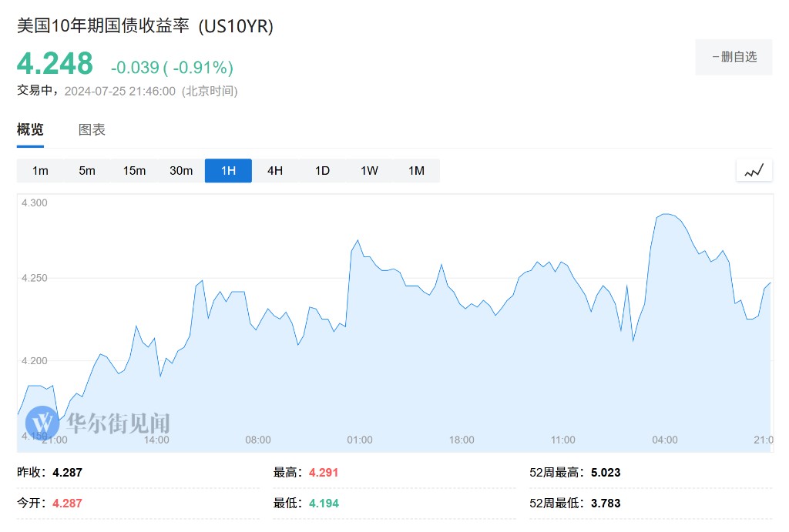Change chart to 4H interval
Image resolution: width=789 pixels, height=532 pixels.
[x=275, y=171]
